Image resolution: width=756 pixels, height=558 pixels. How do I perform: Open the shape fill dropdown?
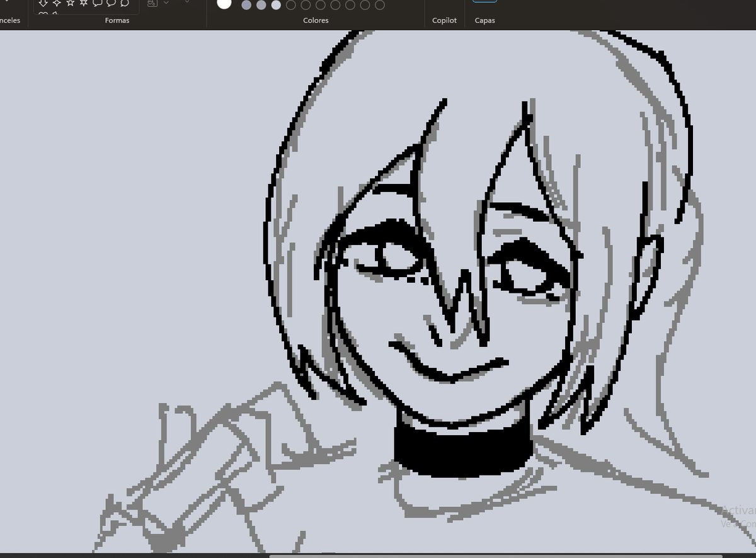click(166, 3)
